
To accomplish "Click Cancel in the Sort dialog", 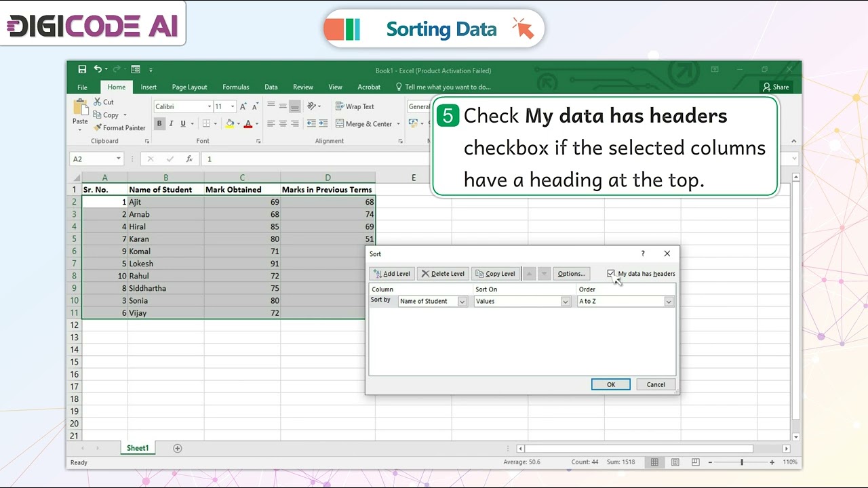I will 656,384.
